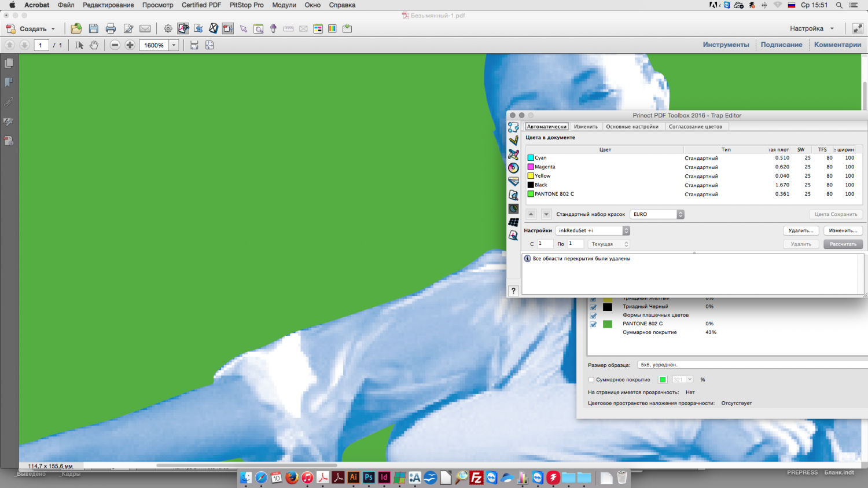Screen dimensions: 868x488
Task: Switch to the Color matching tab
Action: pos(696,126)
